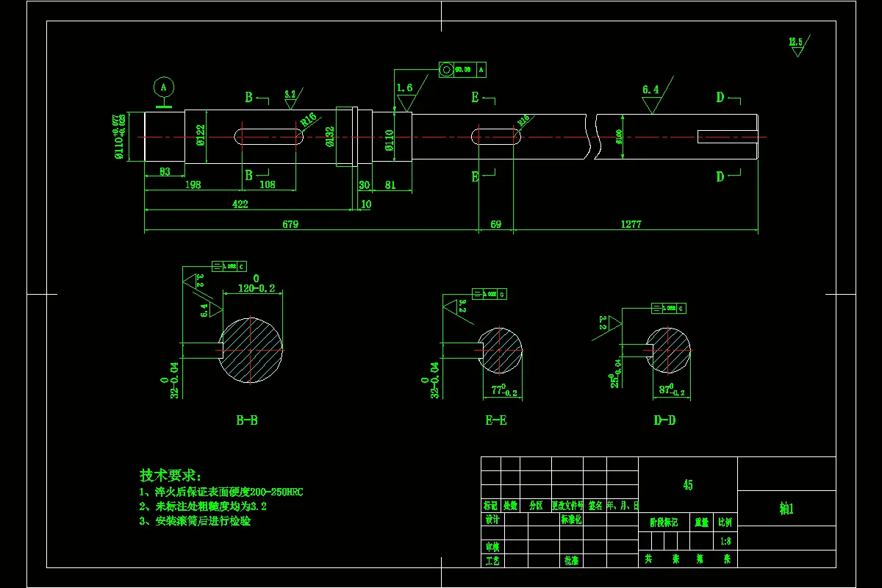The height and width of the screenshot is (588, 882).
Task: Click note '3、安装滚筒后进行检验'
Action: (x=196, y=521)
